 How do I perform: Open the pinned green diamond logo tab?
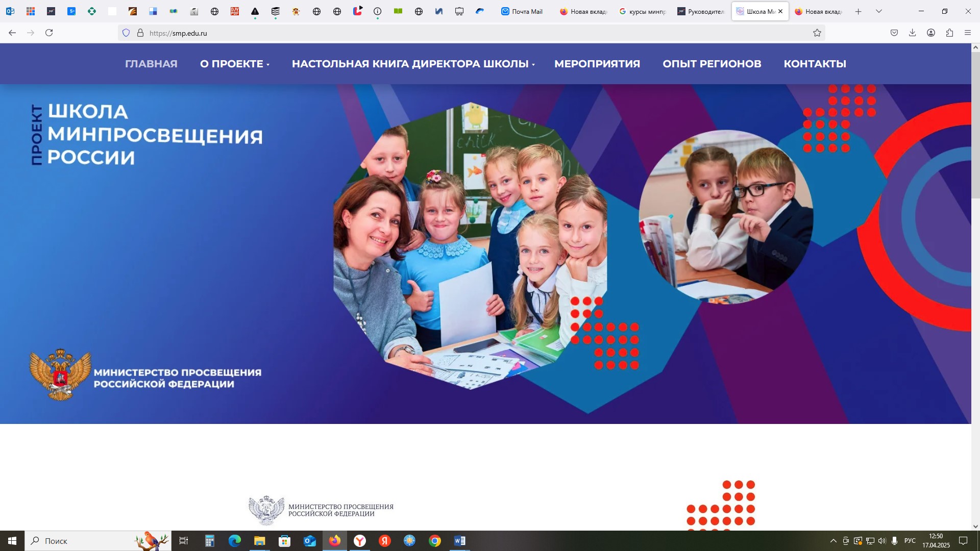pyautogui.click(x=92, y=11)
